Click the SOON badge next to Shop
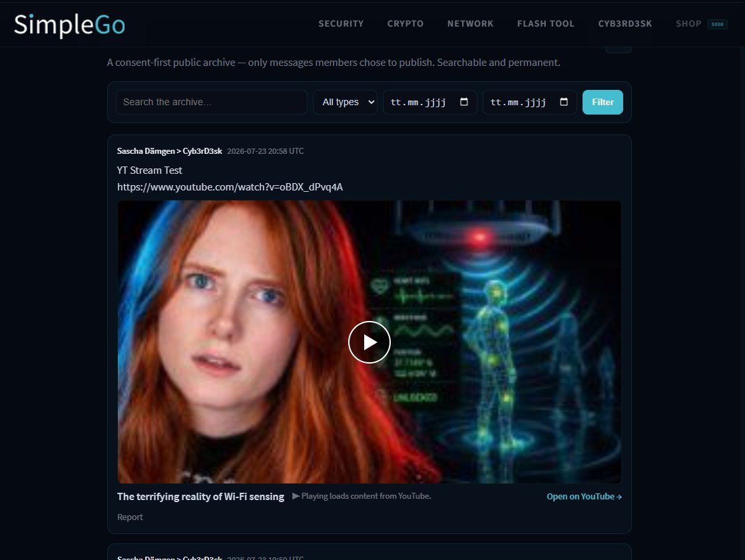The height and width of the screenshot is (560, 745). pyautogui.click(x=718, y=24)
